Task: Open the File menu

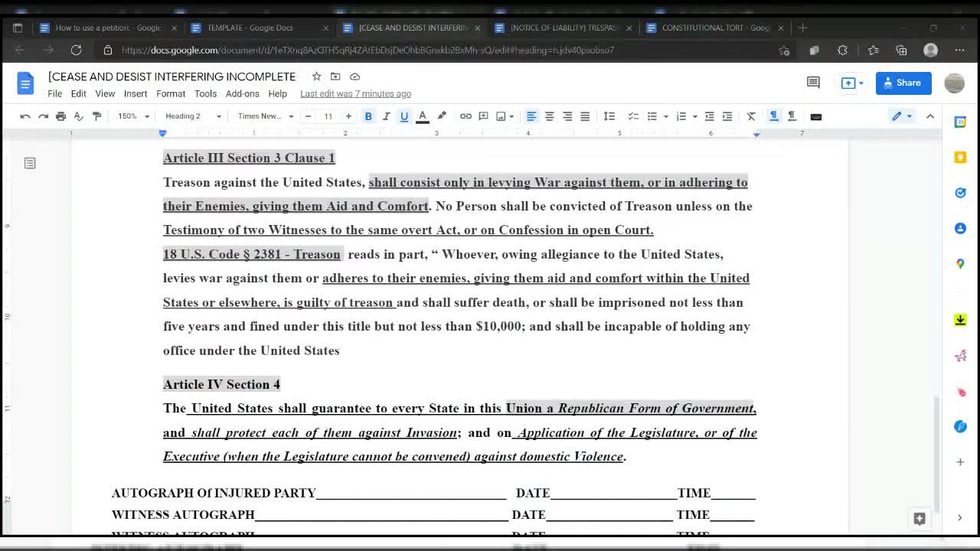Action: 55,93
